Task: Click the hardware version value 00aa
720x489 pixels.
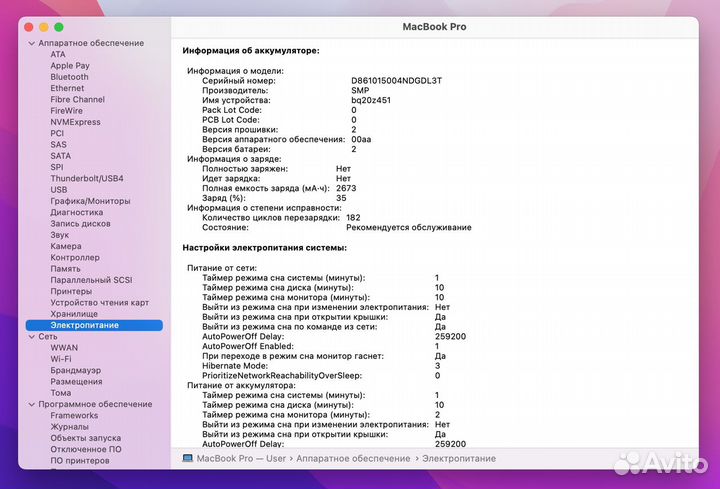Action: click(x=361, y=140)
